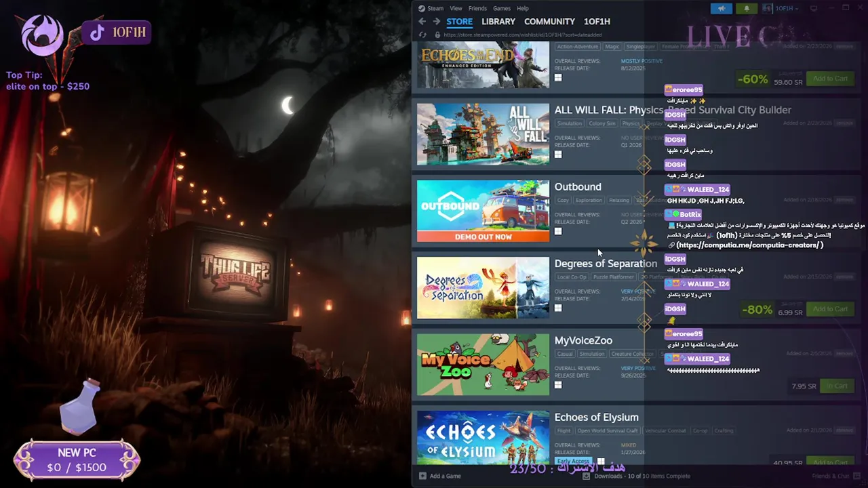Click the Magic tag

point(612,47)
